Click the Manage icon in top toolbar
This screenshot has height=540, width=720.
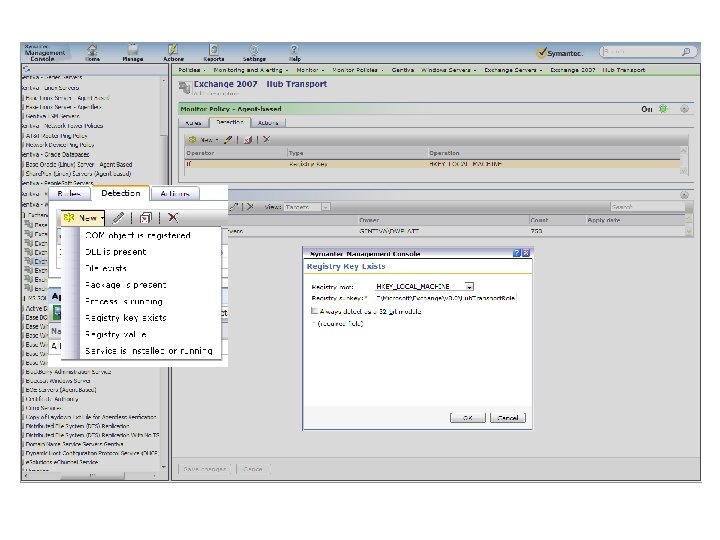tap(133, 53)
